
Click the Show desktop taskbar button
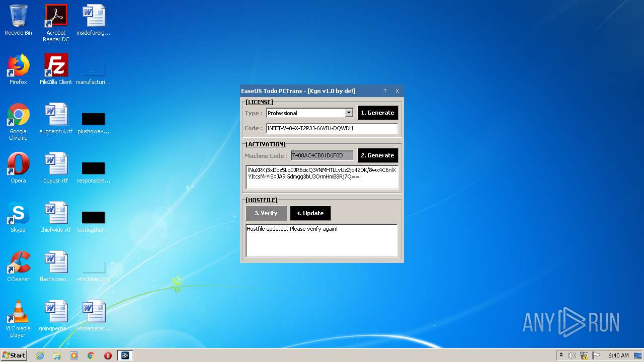[x=638, y=355]
